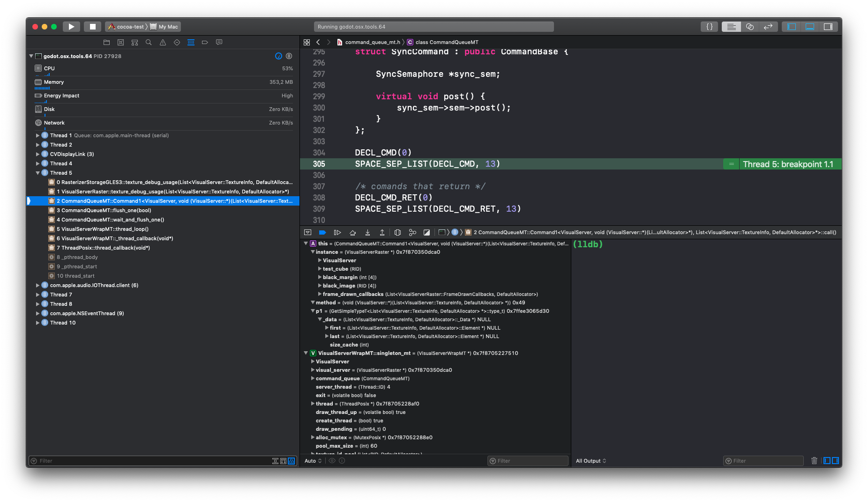This screenshot has width=868, height=502.
Task: Click the Step Out arrow in the debug bar
Action: tap(383, 232)
